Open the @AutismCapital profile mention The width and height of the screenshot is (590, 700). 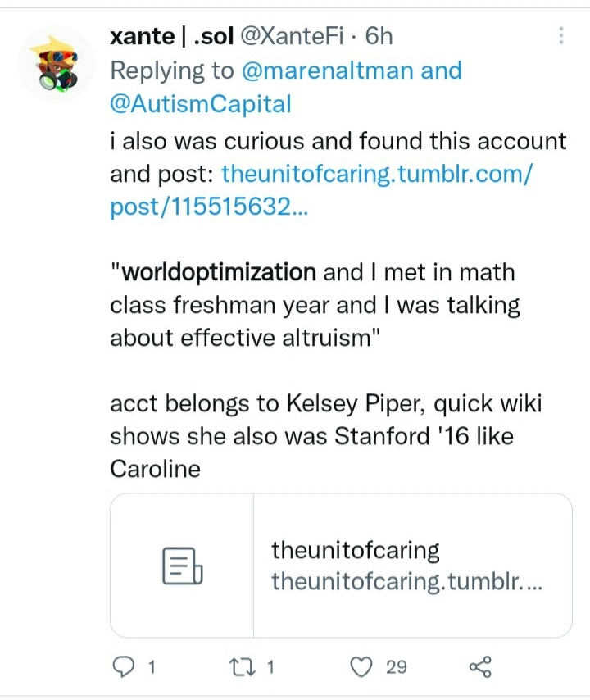[x=201, y=104]
